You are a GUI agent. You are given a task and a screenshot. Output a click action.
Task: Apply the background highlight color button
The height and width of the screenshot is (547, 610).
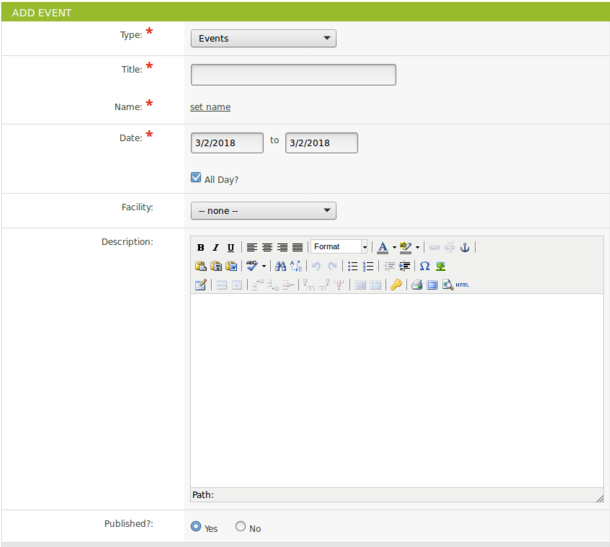click(x=405, y=247)
